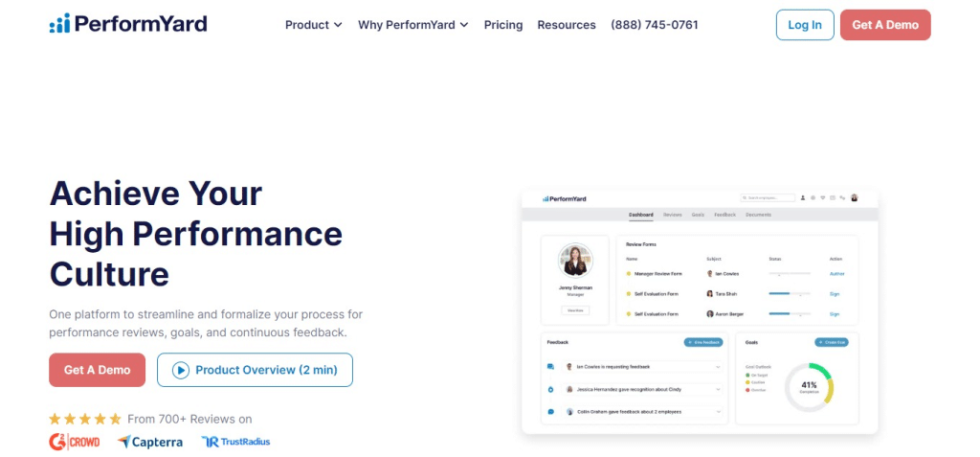
Task: Click the PerformYard logo inside the dashboard preview
Action: pos(565,198)
